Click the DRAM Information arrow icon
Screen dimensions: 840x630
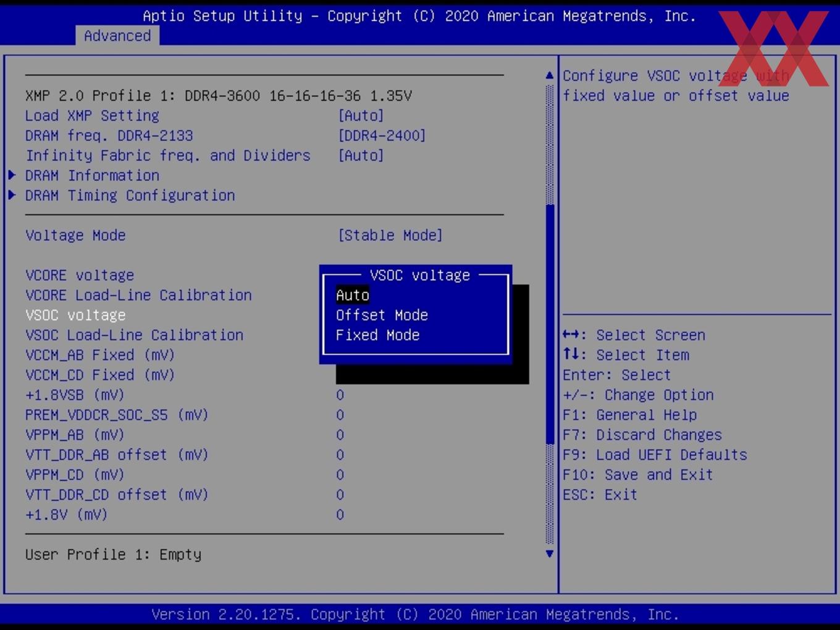point(12,175)
